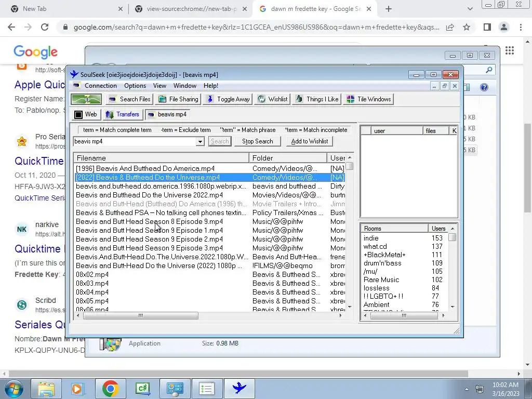
Task: Expand the search term dropdown arrow
Action: click(x=200, y=141)
